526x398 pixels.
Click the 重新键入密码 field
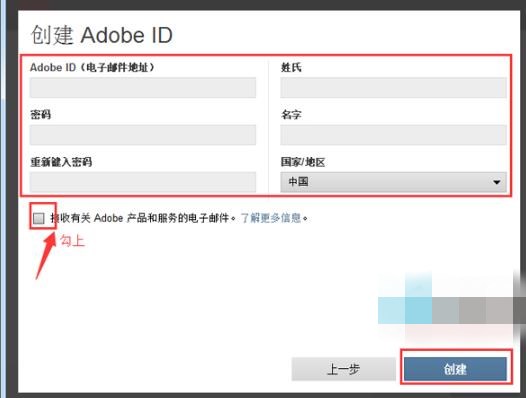pos(143,182)
